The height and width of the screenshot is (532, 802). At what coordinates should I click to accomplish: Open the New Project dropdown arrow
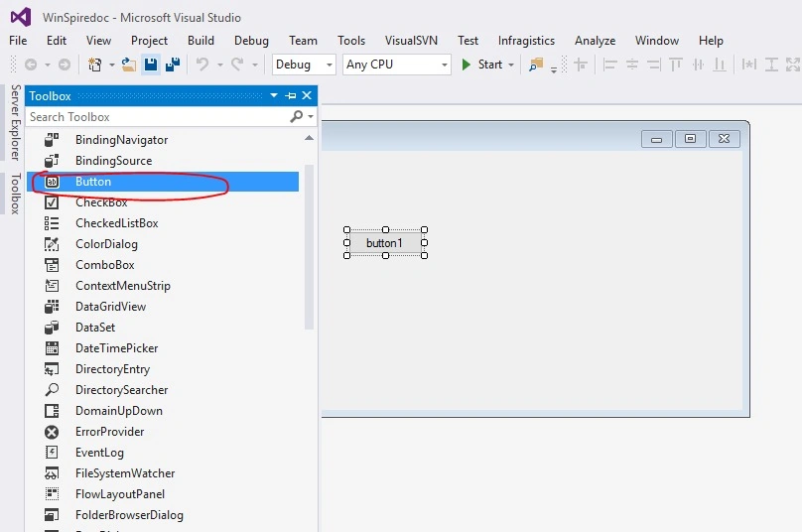pyautogui.click(x=111, y=65)
